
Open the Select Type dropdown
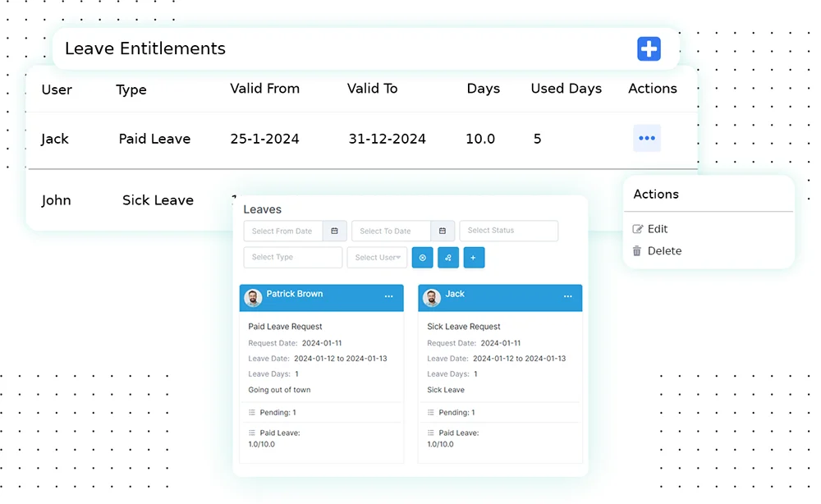tap(292, 258)
